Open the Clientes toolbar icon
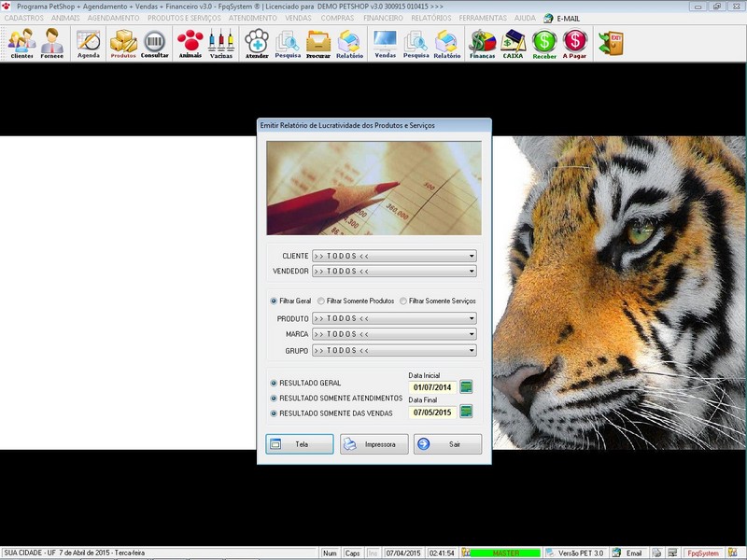Screen dimensions: 747x560 (21, 43)
